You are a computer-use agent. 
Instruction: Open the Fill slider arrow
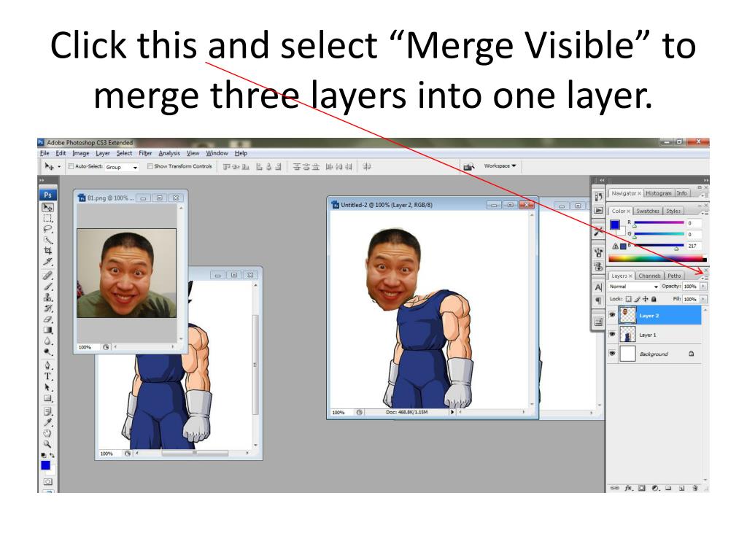coord(704,299)
